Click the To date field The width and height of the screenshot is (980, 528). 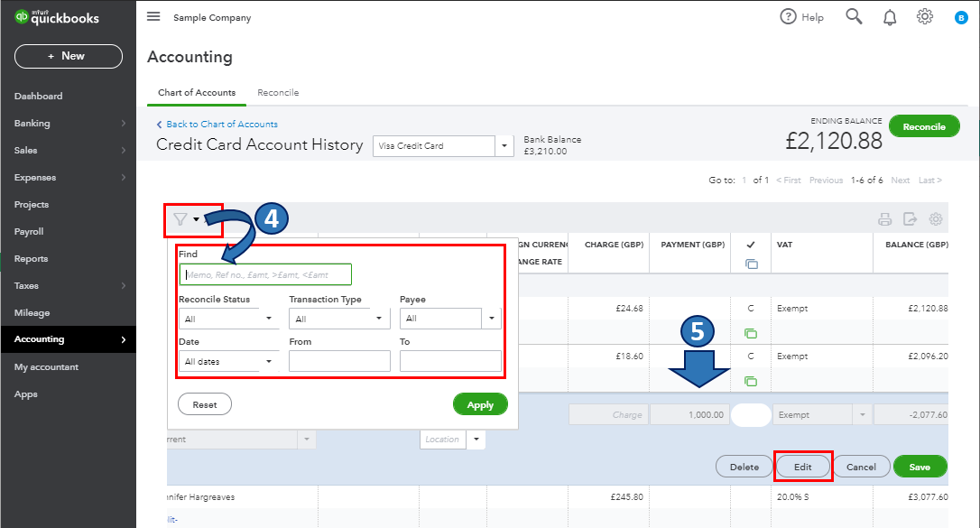[450, 361]
